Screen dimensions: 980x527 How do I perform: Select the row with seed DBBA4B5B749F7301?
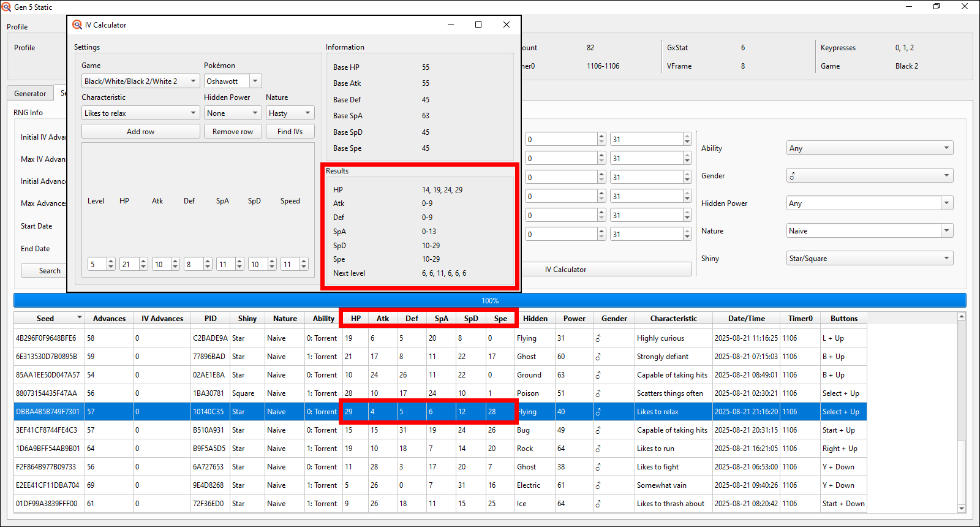click(48, 412)
